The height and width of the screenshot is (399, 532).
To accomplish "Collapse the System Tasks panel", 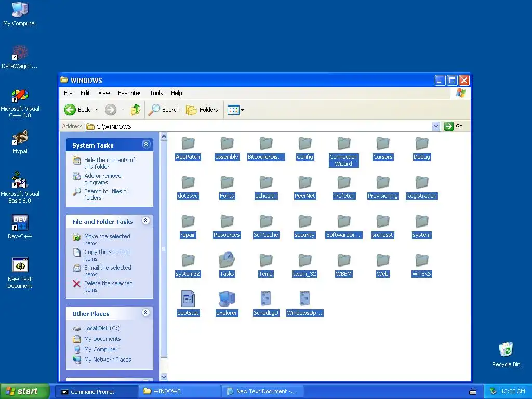I will (x=146, y=144).
